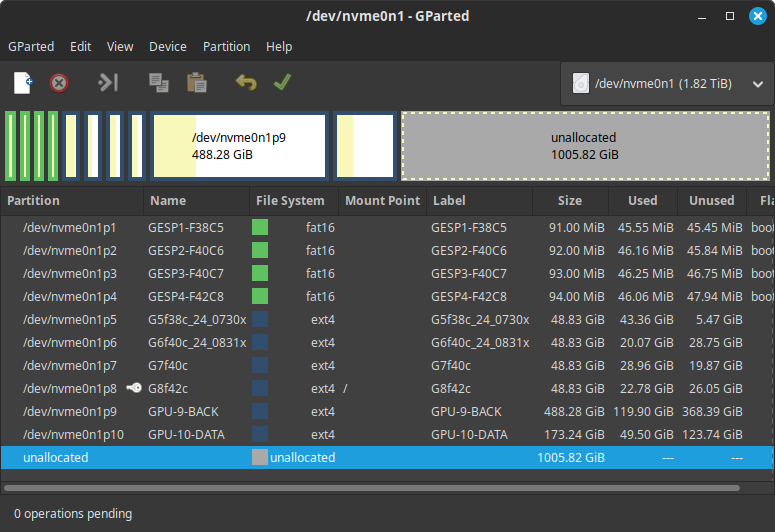Image resolution: width=775 pixels, height=532 pixels.
Task: Select the /dev/nvme0n1p5 partition row
Action: pos(387,319)
